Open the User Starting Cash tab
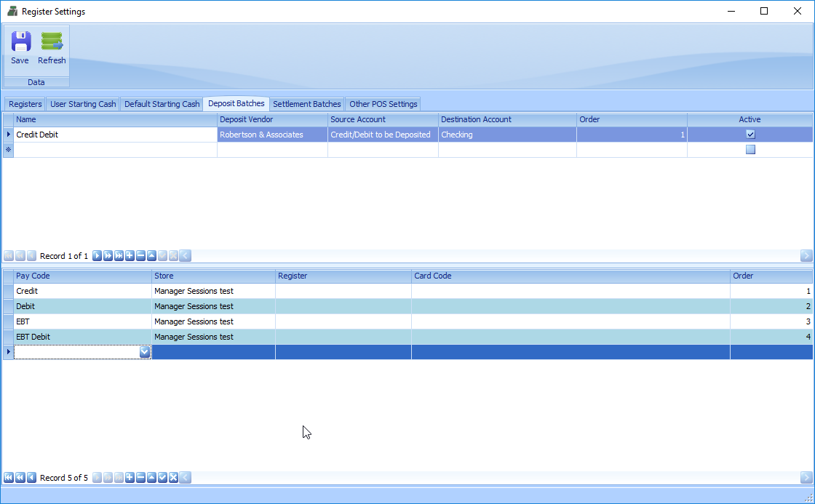Screen dimensions: 815x504 tap(83, 104)
